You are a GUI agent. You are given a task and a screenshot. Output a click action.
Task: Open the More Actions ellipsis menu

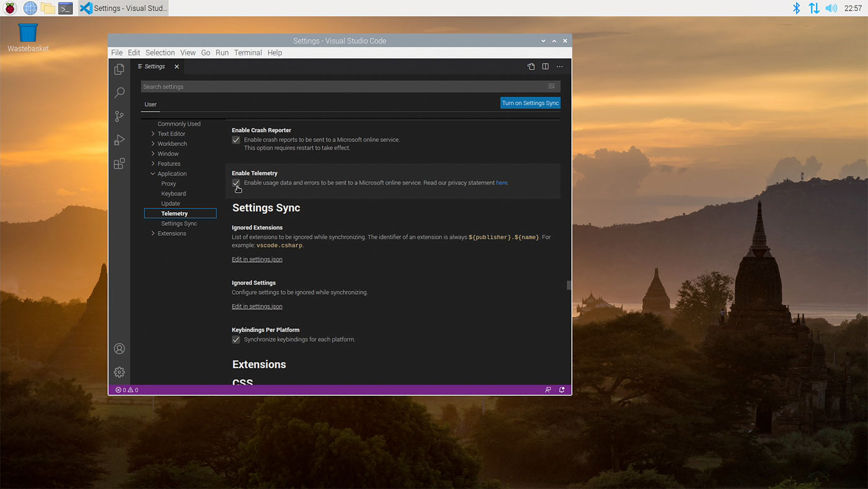coord(560,66)
